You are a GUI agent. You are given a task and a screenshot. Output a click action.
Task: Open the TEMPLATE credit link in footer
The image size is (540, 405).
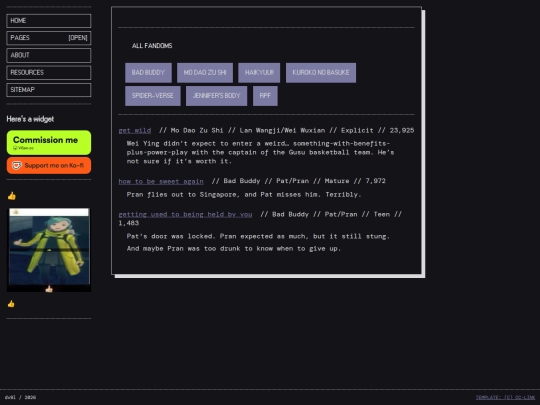tap(505, 397)
